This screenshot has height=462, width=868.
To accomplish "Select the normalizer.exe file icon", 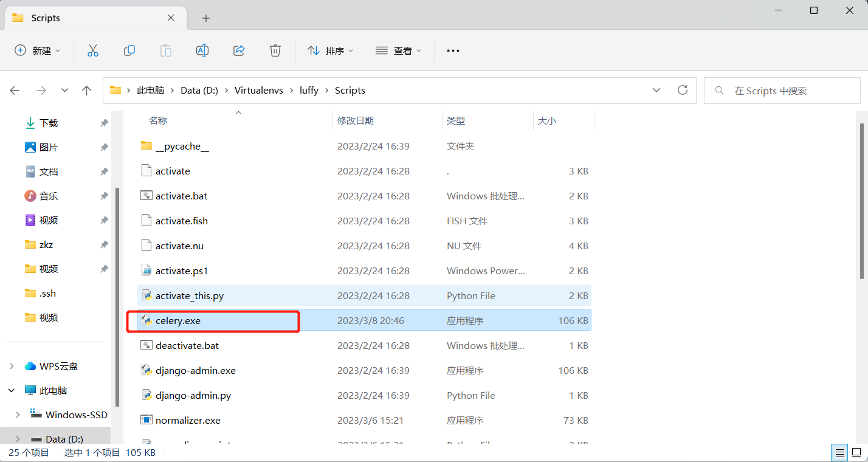I will (146, 420).
